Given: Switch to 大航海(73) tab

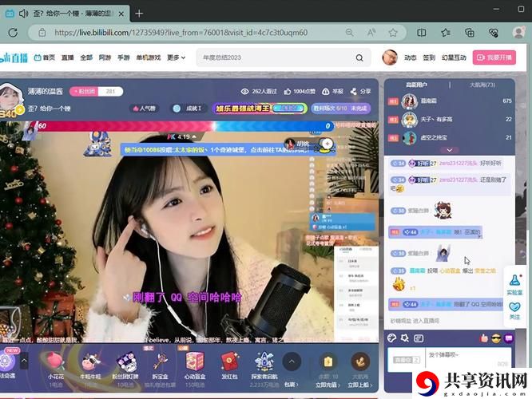Looking at the screenshot, I should tap(482, 85).
